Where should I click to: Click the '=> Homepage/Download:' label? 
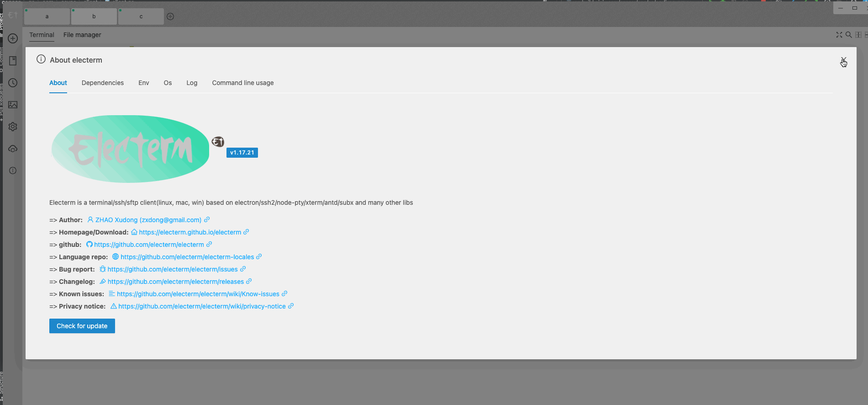(89, 232)
